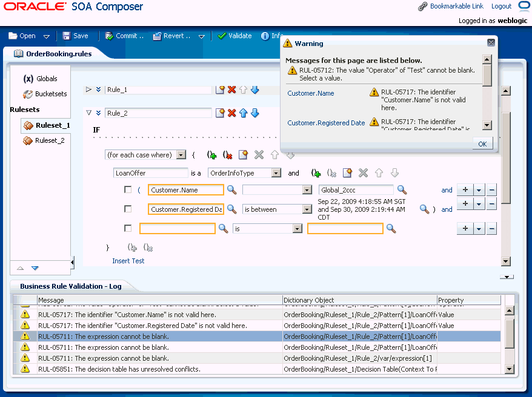Move Rule_2 up with blue arrow
This screenshot has height=397, width=532.
pyautogui.click(x=243, y=113)
